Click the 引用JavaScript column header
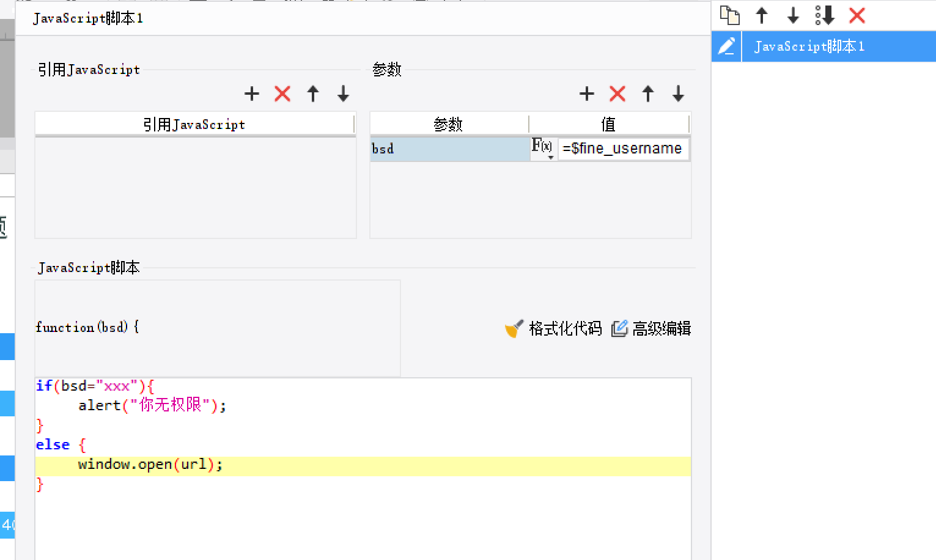Viewport: 936px width, 560px height. coord(194,125)
